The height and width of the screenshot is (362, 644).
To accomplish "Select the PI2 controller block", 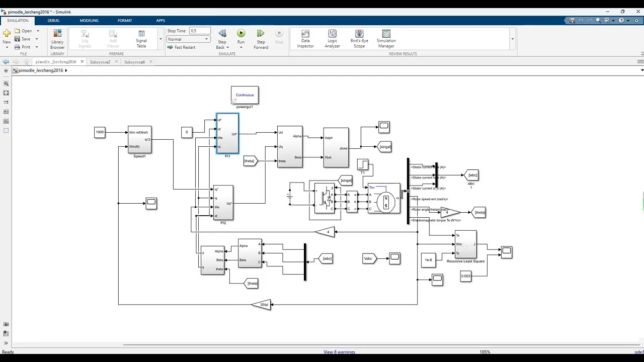I will tap(223, 203).
